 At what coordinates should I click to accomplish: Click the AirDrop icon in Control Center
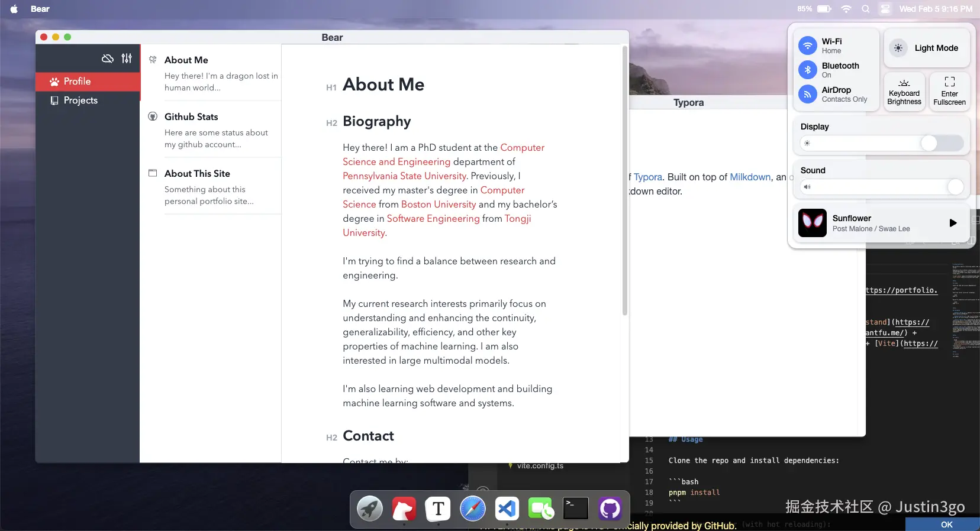[x=808, y=94]
